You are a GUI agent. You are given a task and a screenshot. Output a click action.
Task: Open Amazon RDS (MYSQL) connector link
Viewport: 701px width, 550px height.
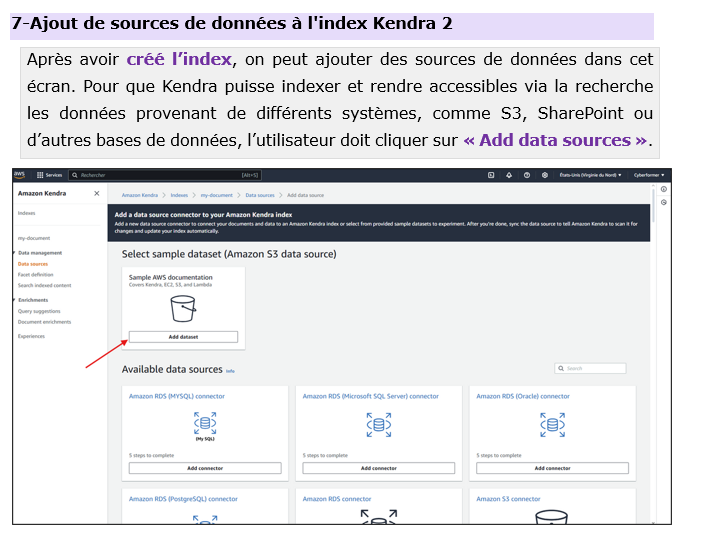click(x=177, y=396)
